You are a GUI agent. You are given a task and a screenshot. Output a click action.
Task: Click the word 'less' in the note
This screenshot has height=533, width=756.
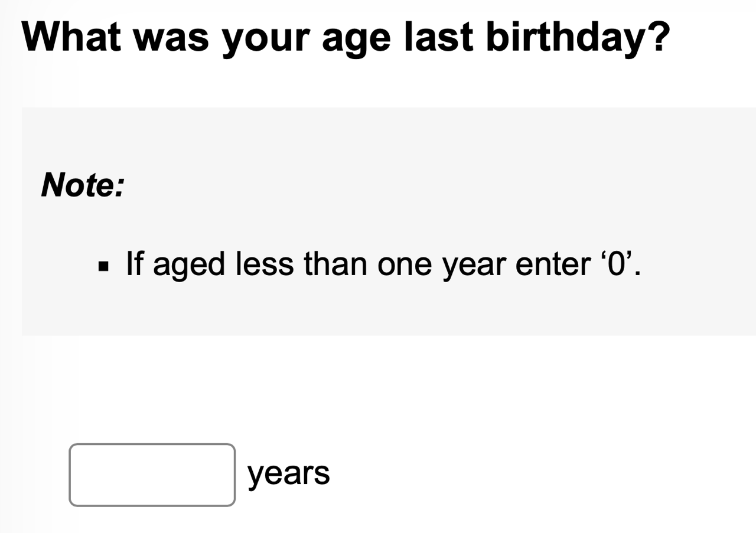click(265, 264)
